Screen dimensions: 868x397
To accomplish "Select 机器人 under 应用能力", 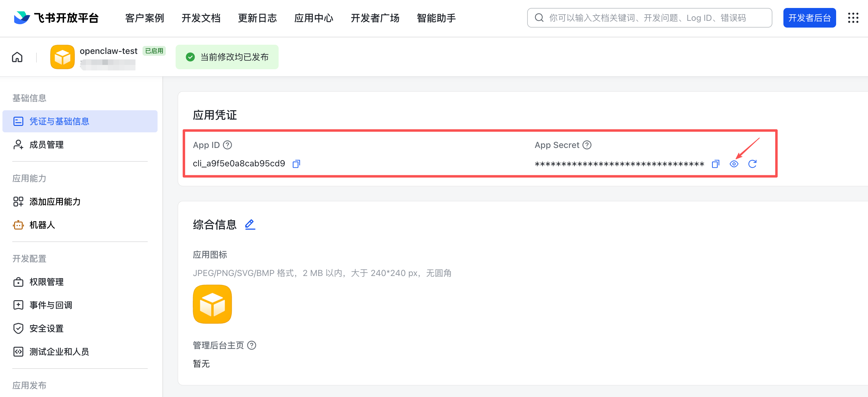I will [x=42, y=225].
